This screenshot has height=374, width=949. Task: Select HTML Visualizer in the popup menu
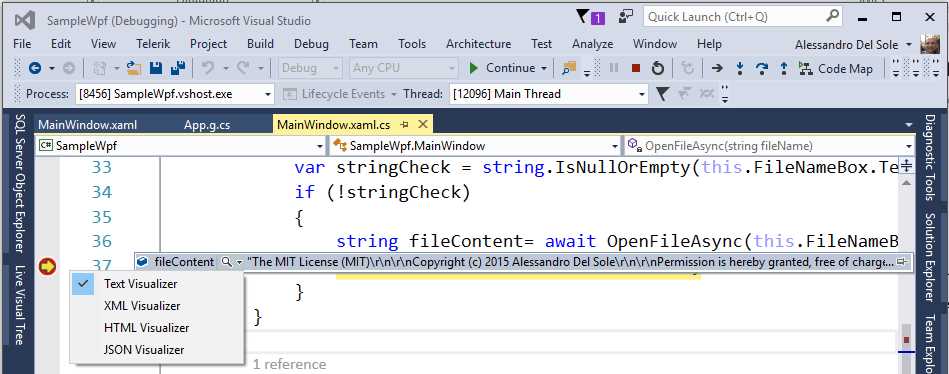click(x=157, y=327)
